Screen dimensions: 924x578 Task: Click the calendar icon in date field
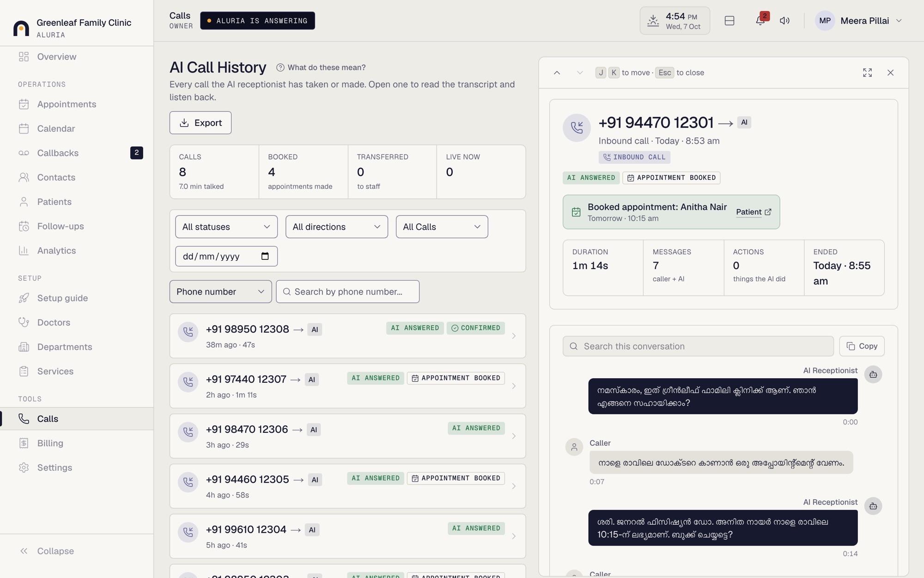click(265, 256)
